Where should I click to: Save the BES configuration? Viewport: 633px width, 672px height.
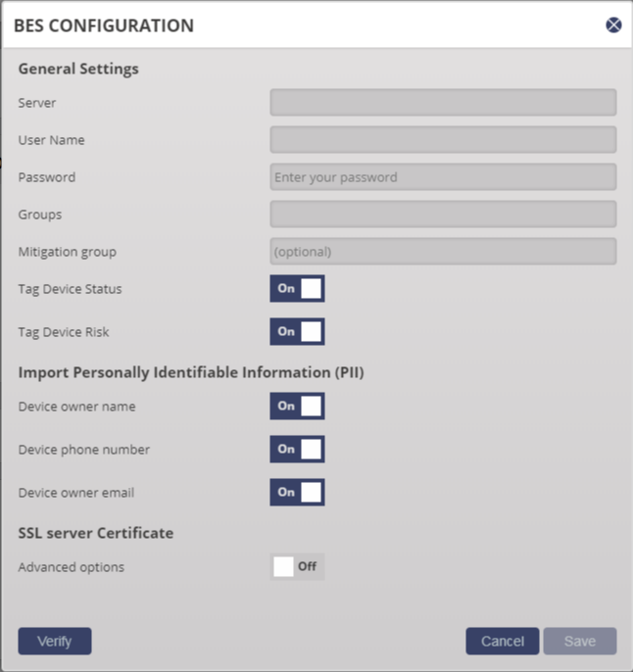(580, 641)
